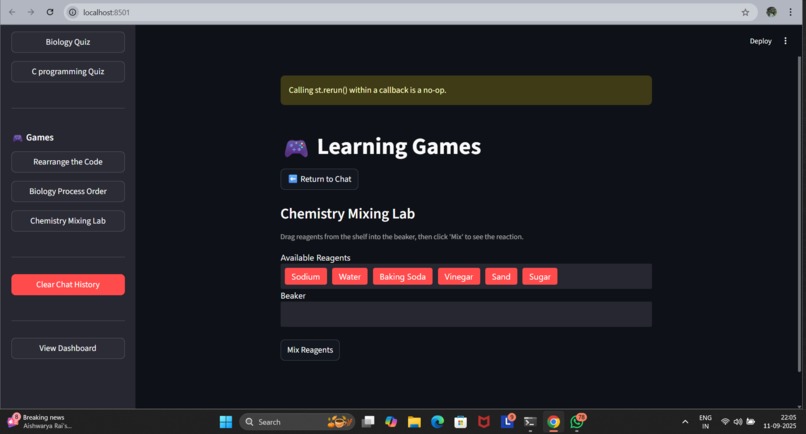Open volume control in tray
Viewport: 806px width, 434px height.
tap(738, 422)
